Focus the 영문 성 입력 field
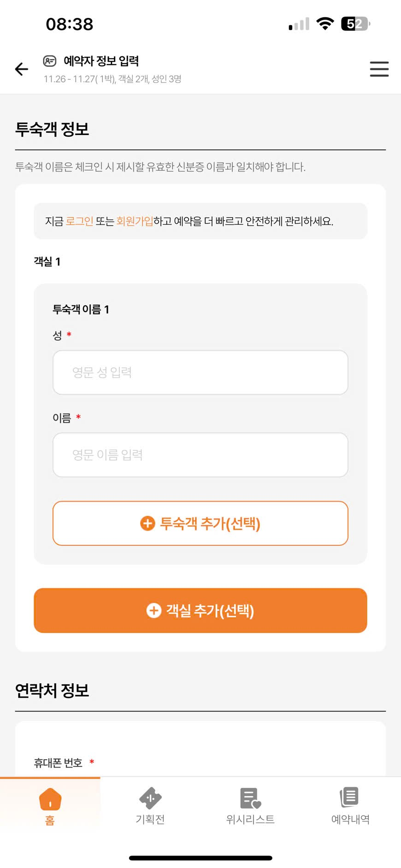 click(200, 372)
